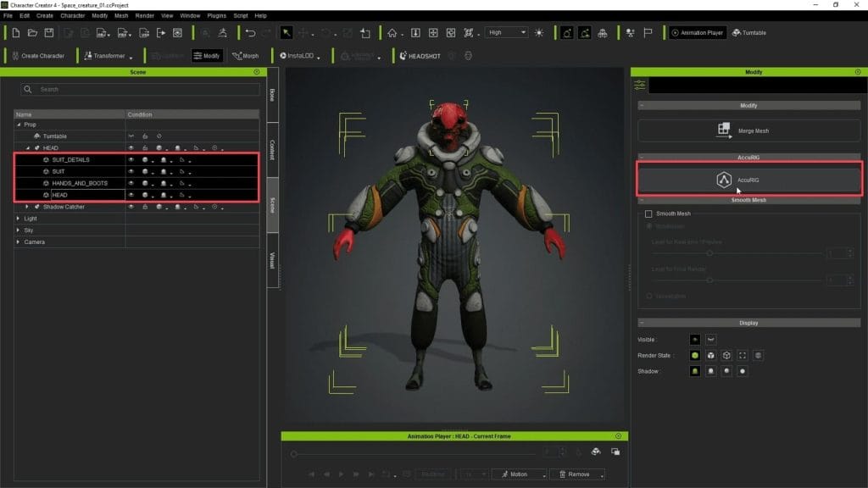Expand the Camera tree node
Image resolution: width=868 pixels, height=488 pixels.
pos(19,242)
